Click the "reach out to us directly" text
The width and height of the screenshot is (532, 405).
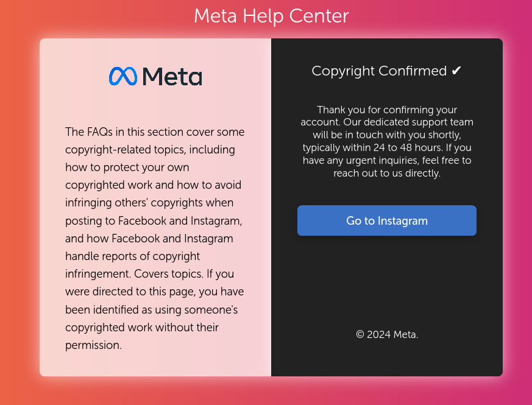click(x=387, y=173)
